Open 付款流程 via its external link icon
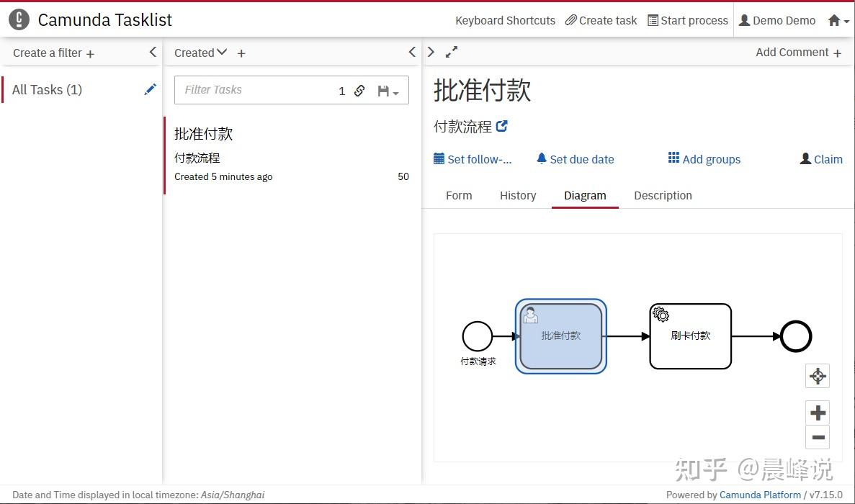The height and width of the screenshot is (504, 855). pos(502,125)
